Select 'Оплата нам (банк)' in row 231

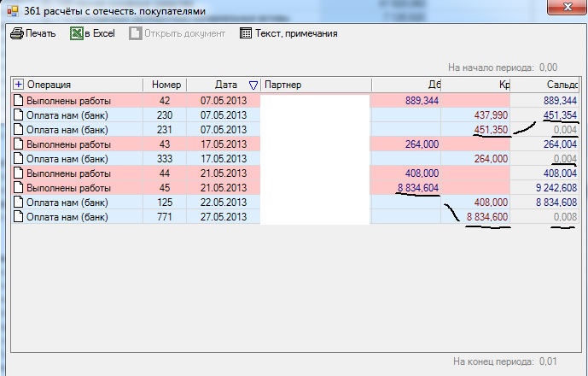click(67, 130)
